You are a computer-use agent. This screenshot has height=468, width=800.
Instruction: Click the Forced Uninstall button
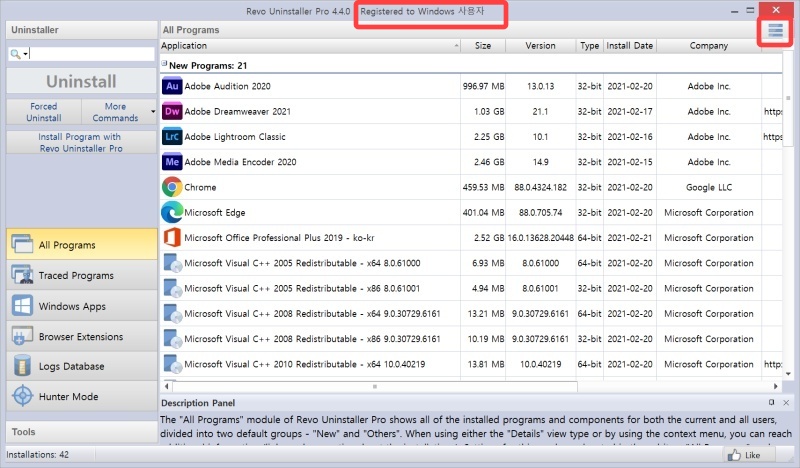(44, 112)
